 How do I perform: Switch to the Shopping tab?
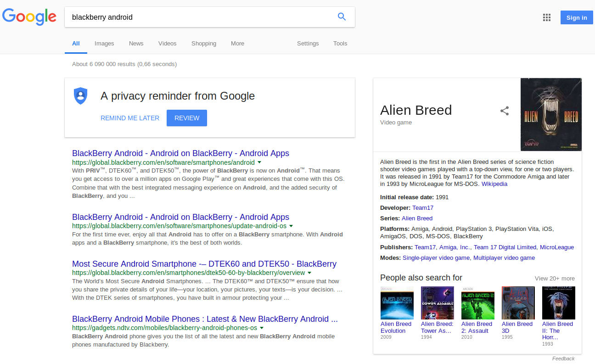click(x=204, y=44)
